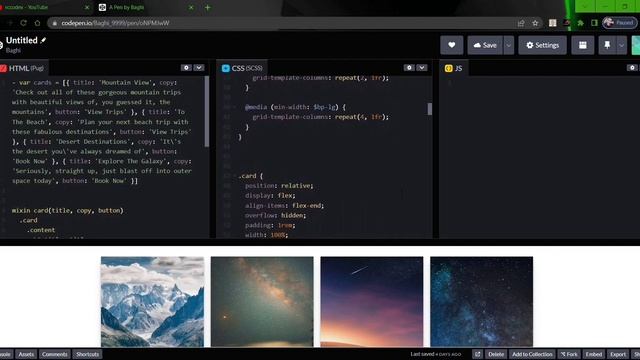The height and width of the screenshot is (360, 640).
Task: Show keyboard Shortcuts
Action: coord(87,354)
